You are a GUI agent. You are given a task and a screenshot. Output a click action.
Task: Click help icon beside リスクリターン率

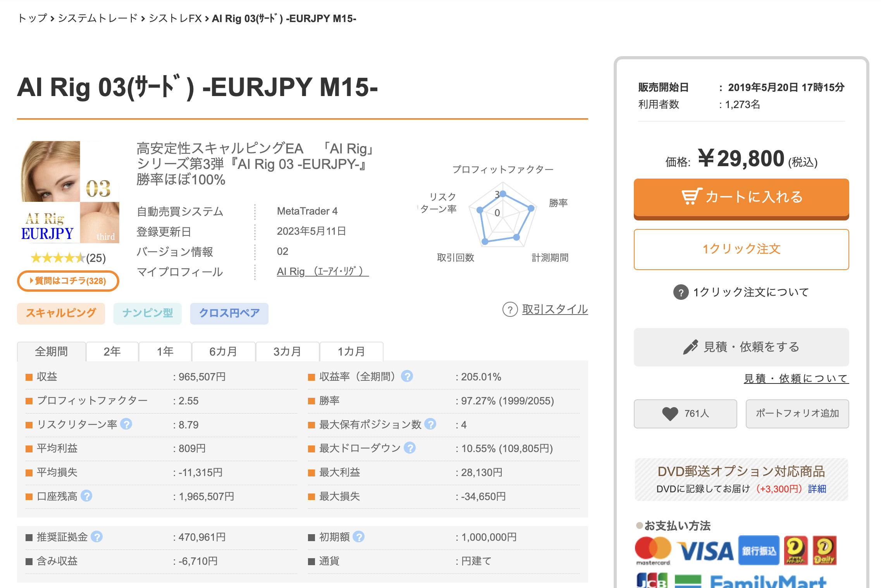pyautogui.click(x=126, y=424)
